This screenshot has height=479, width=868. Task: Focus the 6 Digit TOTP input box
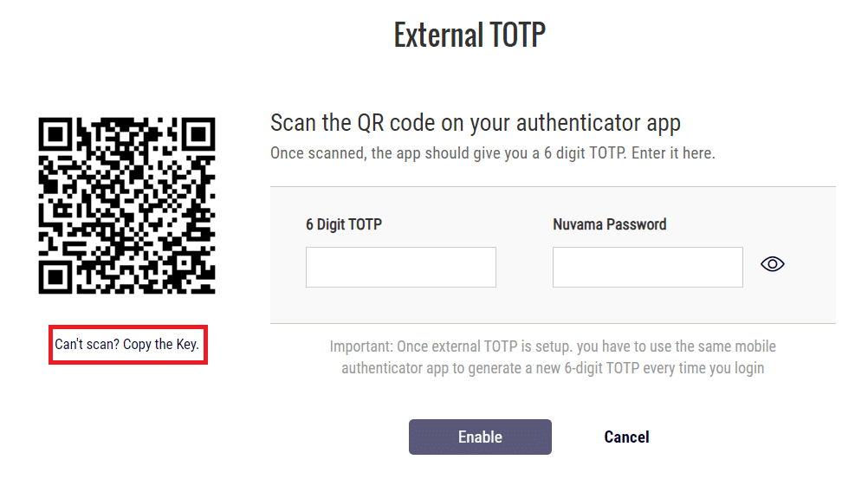(x=401, y=267)
